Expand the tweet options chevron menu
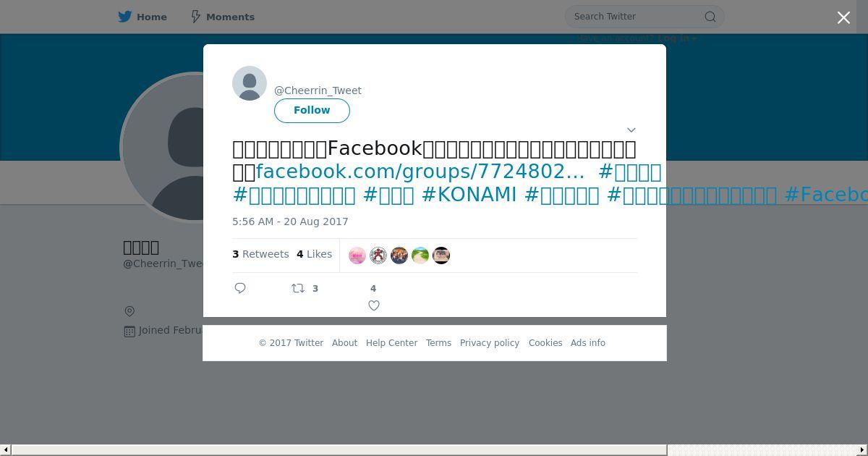 pos(631,130)
